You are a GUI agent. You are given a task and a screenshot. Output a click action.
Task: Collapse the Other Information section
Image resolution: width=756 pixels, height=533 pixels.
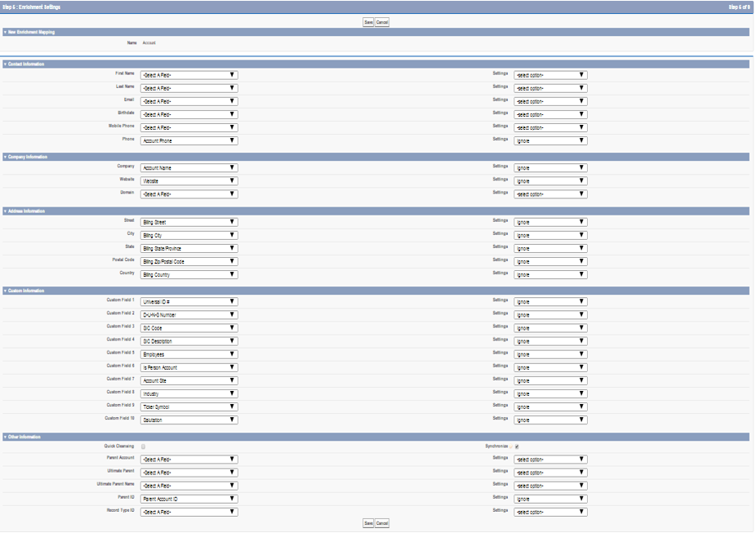click(4, 437)
